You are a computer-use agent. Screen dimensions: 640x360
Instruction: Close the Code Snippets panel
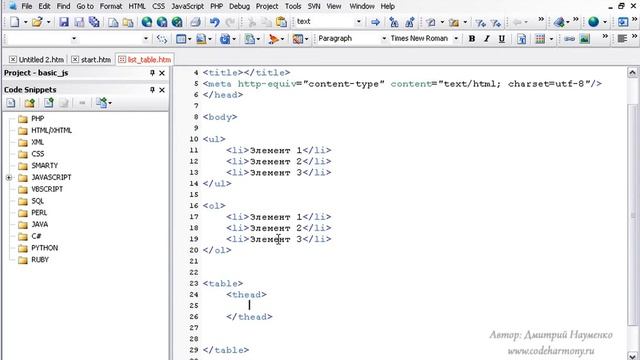coord(162,90)
